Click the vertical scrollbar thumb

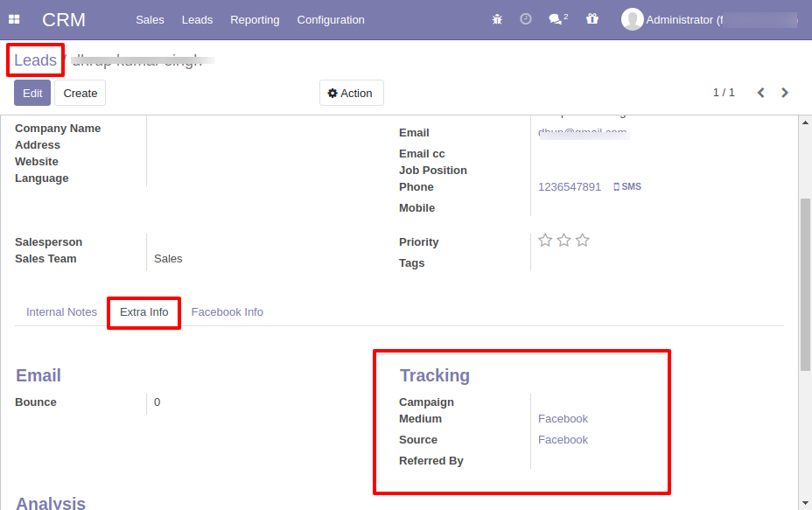805,284
